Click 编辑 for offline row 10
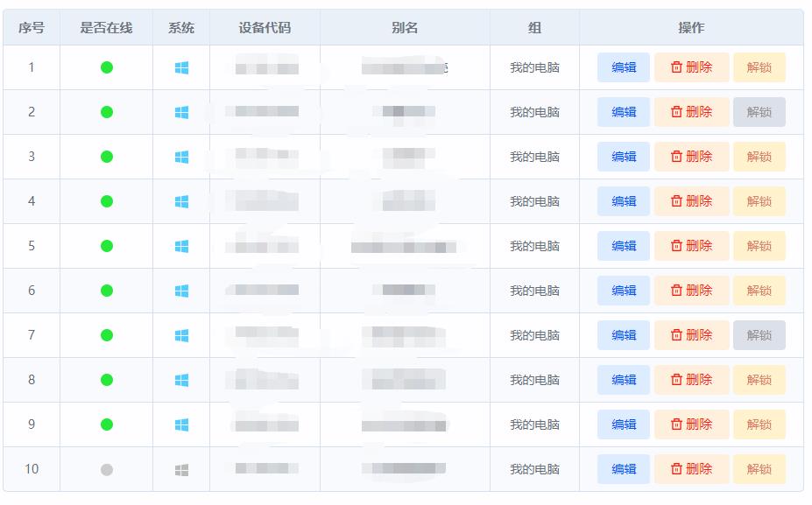This screenshot has width=812, height=505. pos(624,469)
